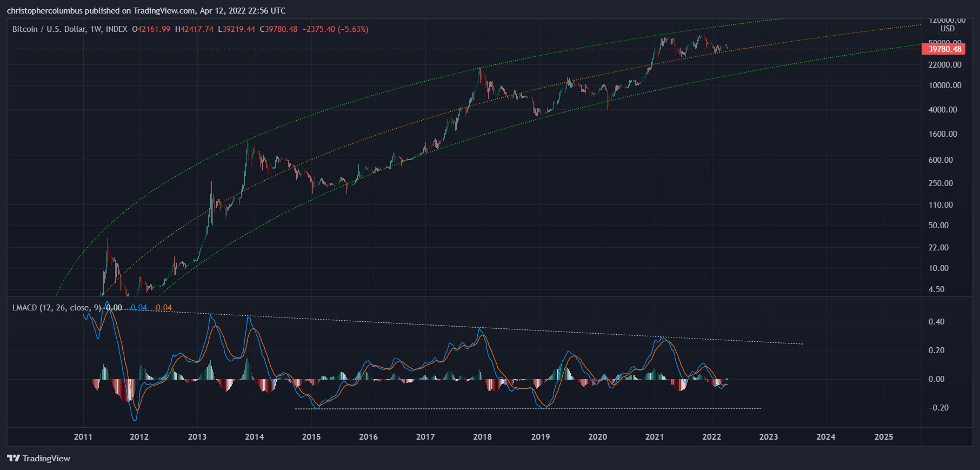Click the 250.00 price axis label
Viewport: 980px width, 470px height.
click(941, 183)
